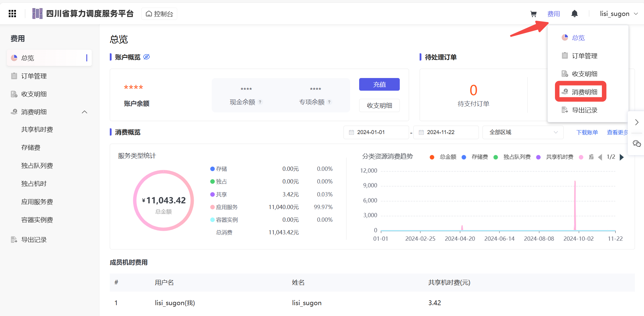Click the start date field 2024-01-01
Viewport: 644px width, 316px height.
click(x=376, y=132)
